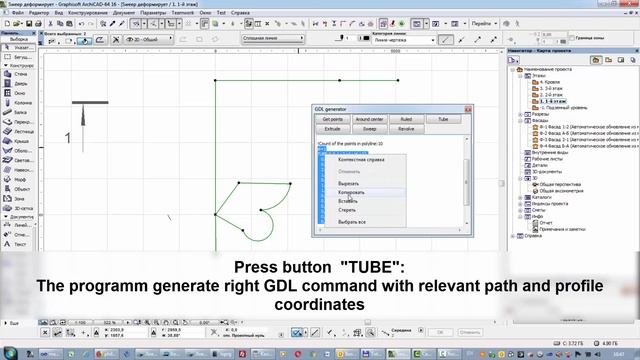The height and width of the screenshot is (360, 640).
Task: Expand the Sections (Разрезы) tree node
Action: [x=520, y=114]
